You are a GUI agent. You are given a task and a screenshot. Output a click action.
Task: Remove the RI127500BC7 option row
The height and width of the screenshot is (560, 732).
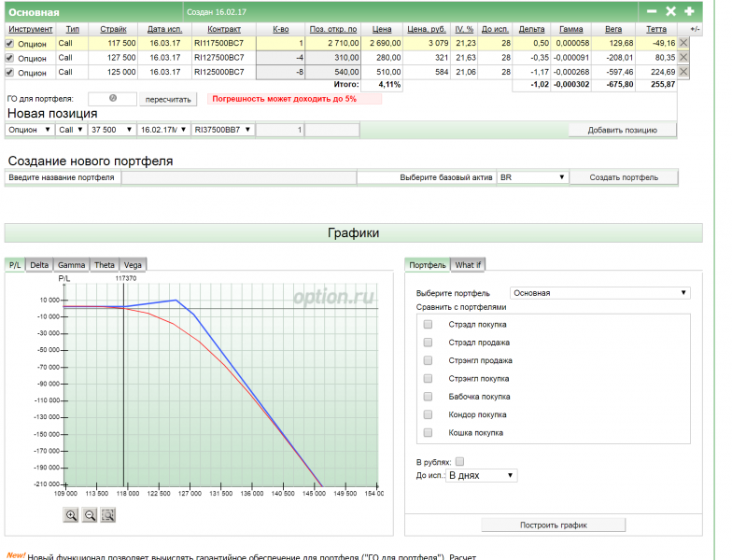point(683,58)
